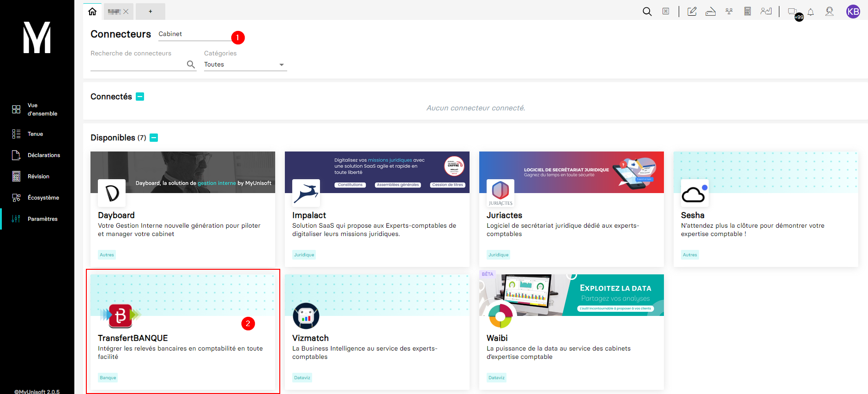Close the blurred open tab
Viewport: 868px width, 394px height.
pyautogui.click(x=126, y=12)
